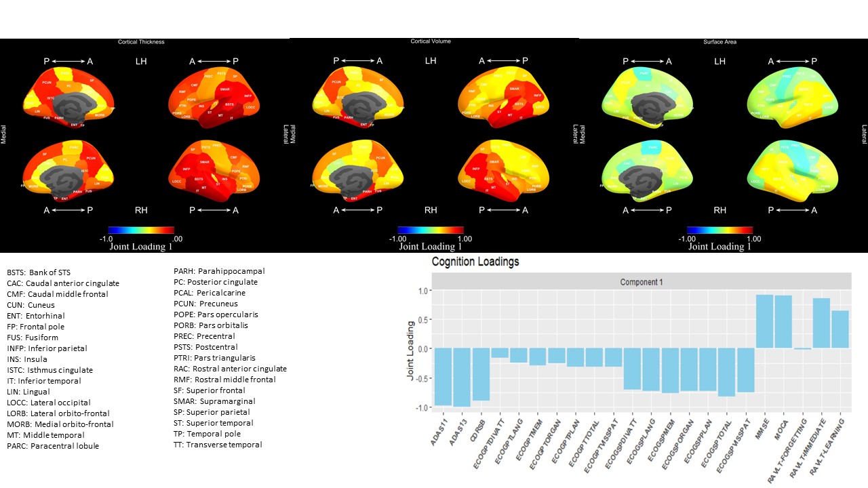Image resolution: width=868 pixels, height=488 pixels.
Task: Click the Surface Area panel title
Action: coord(719,42)
